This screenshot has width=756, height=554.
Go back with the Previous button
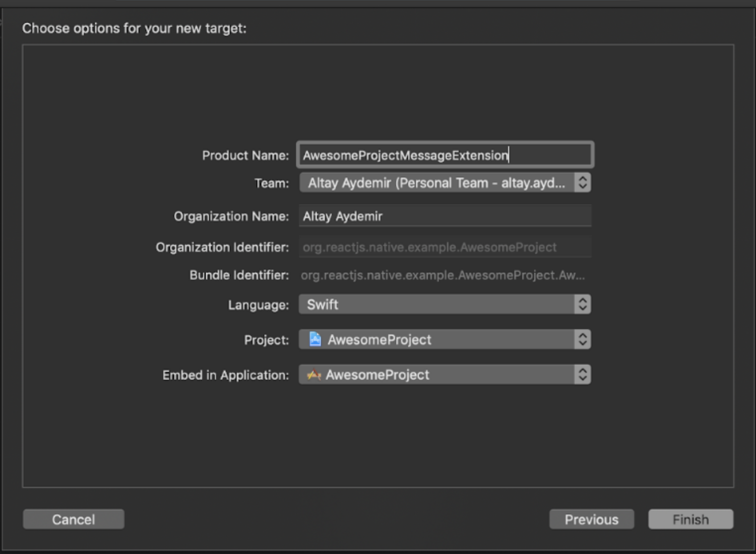(592, 519)
